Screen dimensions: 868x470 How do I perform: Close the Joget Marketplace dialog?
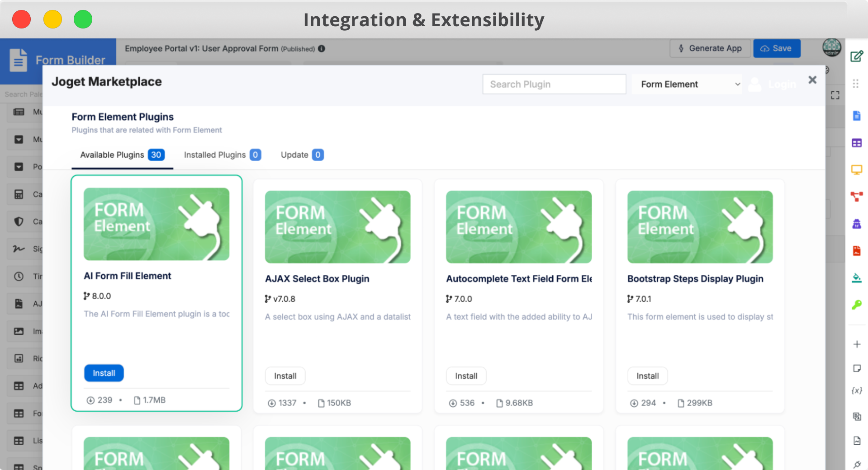pos(812,80)
